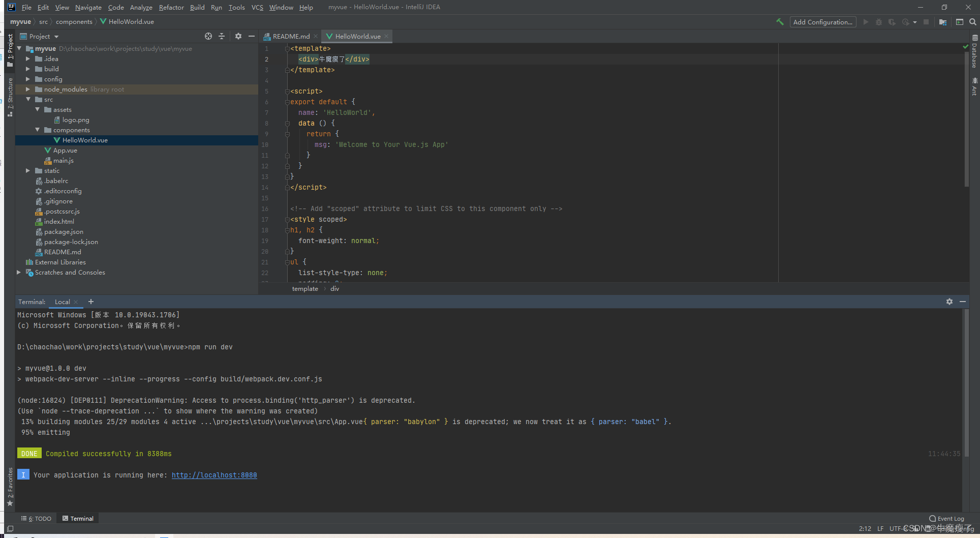
Task: Click the Run play icon in toolbar
Action: click(866, 22)
